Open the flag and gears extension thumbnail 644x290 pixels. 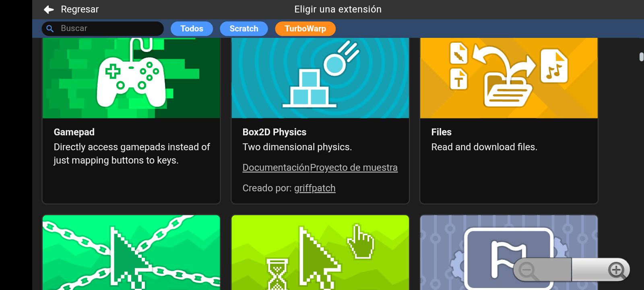509,253
